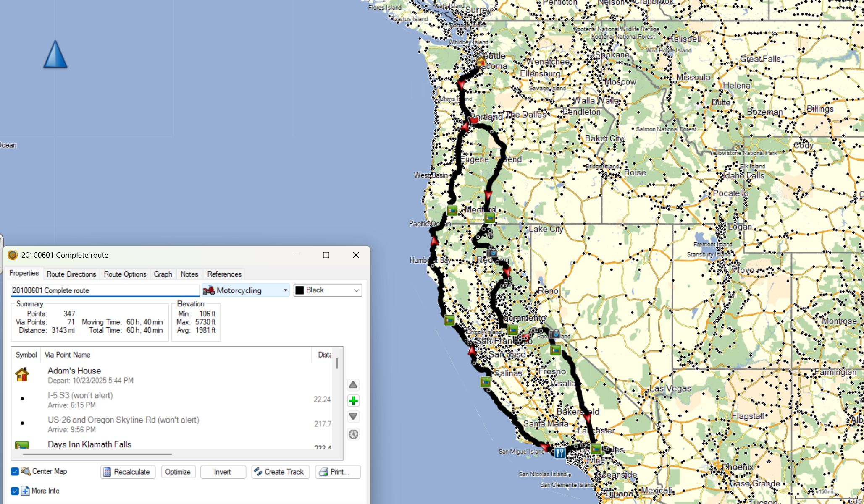This screenshot has height=504, width=864.
Task: Open the Graph tab
Action: 163,274
